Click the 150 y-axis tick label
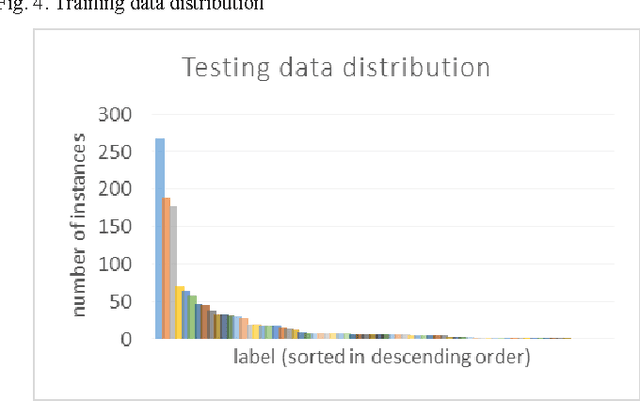 pyautogui.click(x=116, y=227)
